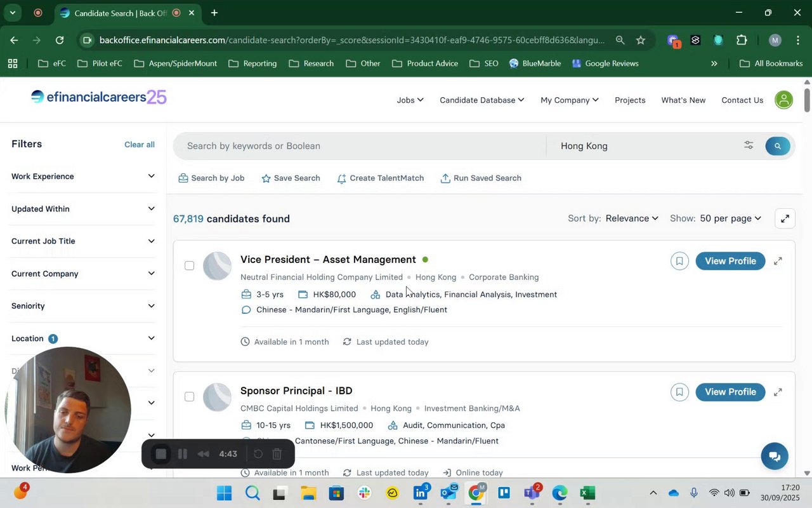Open File Explorer from the taskbar
The height and width of the screenshot is (508, 812).
click(308, 493)
